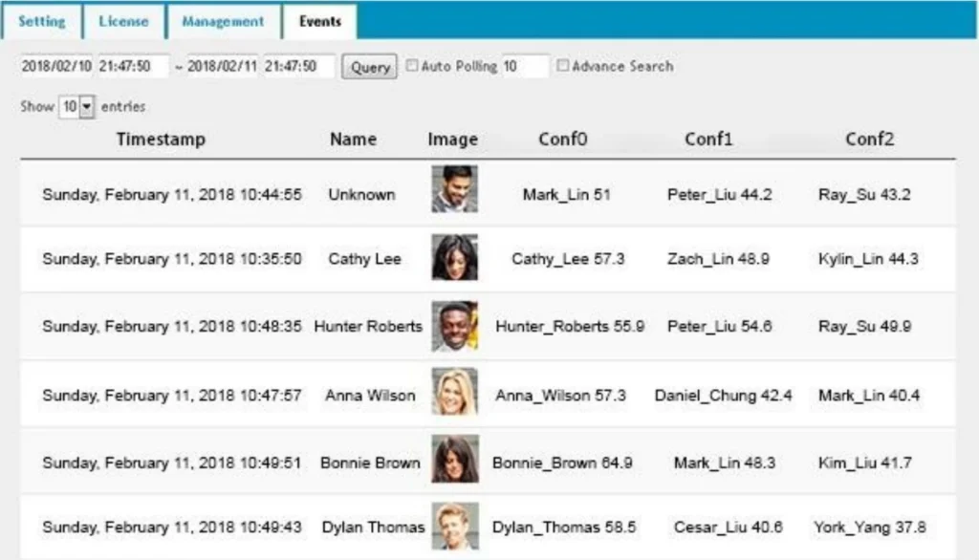Click the name cell Bonnie Brown

(x=370, y=463)
